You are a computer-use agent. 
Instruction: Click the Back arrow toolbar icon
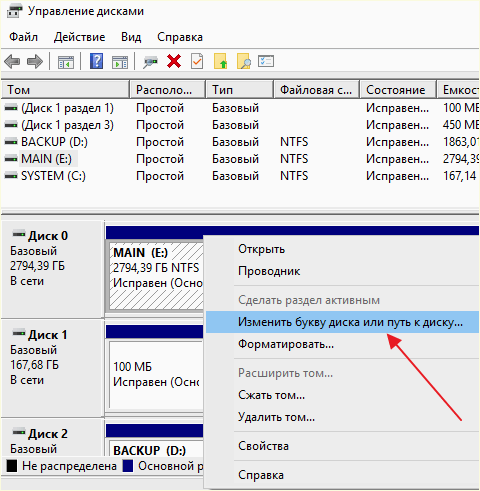pyautogui.click(x=12, y=62)
